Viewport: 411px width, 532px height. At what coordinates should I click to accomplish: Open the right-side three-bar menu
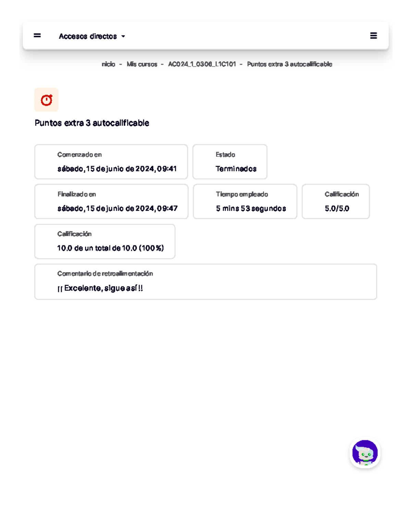coord(374,36)
